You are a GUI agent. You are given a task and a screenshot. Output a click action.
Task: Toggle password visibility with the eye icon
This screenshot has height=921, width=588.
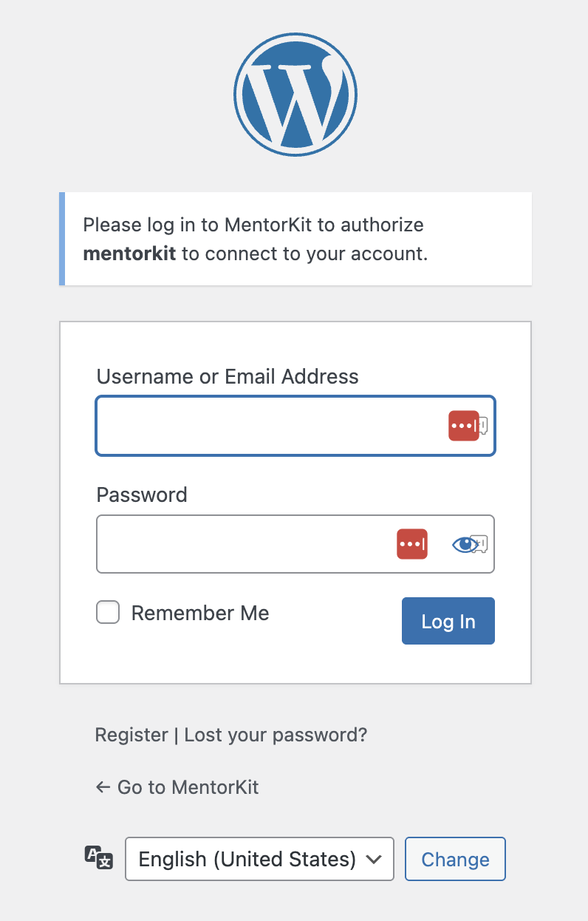click(465, 544)
